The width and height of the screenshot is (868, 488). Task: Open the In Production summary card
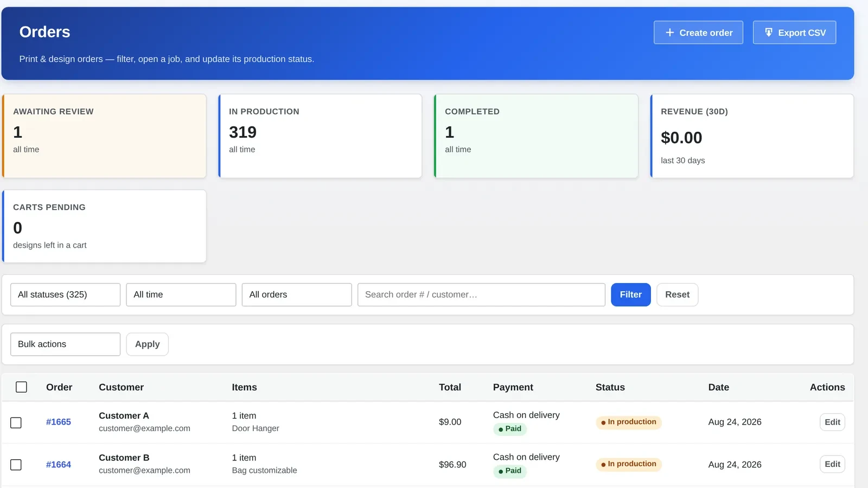[320, 136]
